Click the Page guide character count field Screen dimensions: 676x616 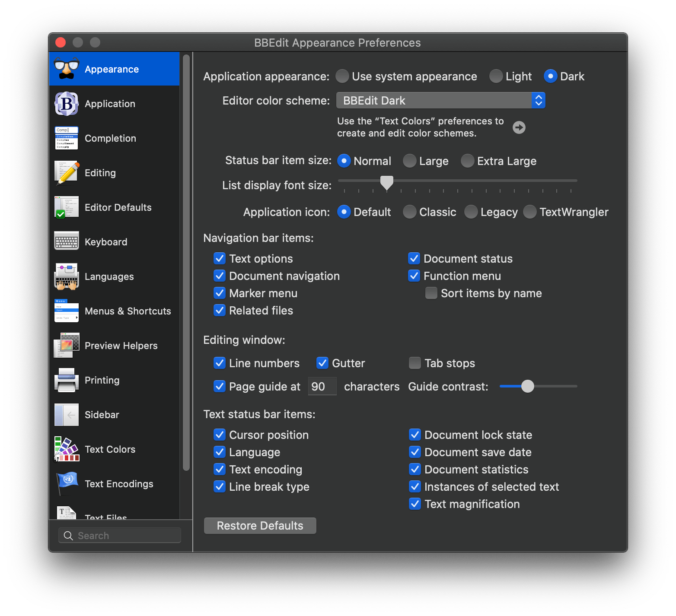point(322,387)
